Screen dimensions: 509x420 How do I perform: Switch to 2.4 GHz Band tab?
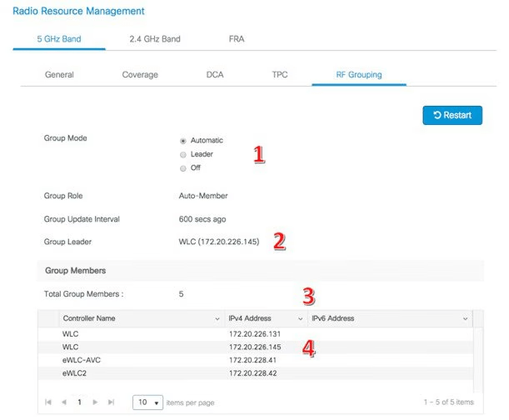pos(154,38)
